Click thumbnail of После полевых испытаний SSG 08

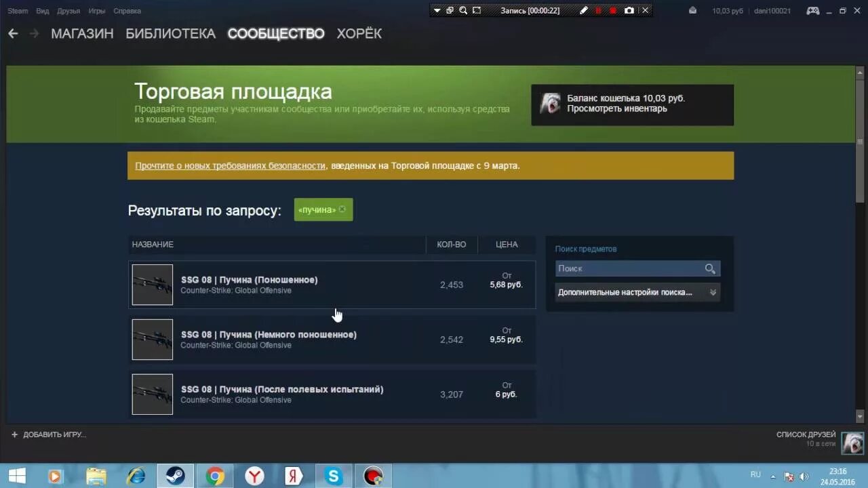click(153, 394)
